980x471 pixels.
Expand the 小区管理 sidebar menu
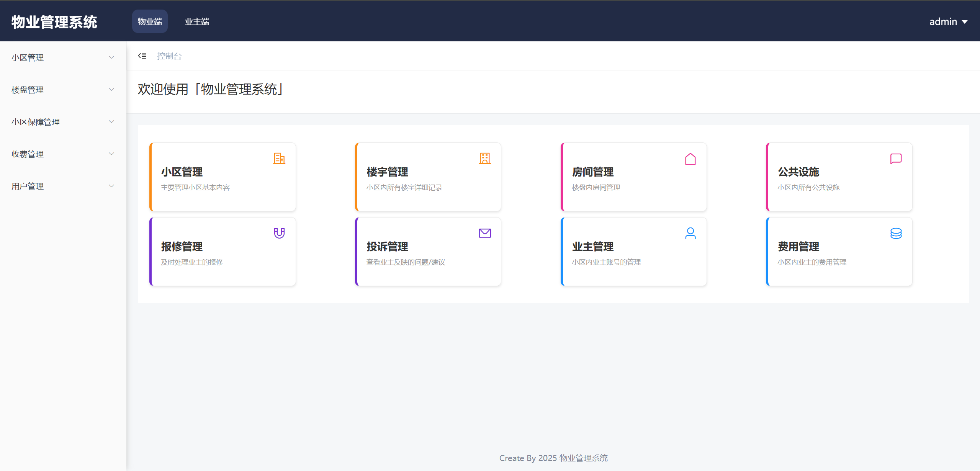pyautogui.click(x=63, y=57)
